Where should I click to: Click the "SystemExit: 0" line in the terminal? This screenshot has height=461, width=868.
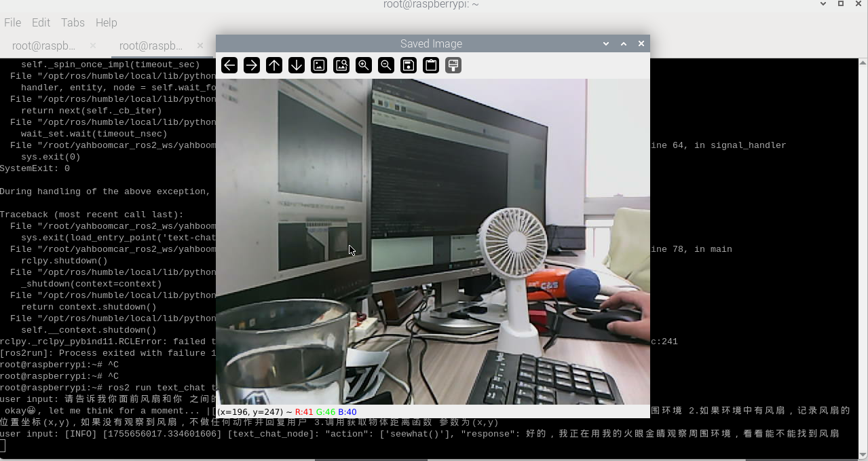[35, 168]
